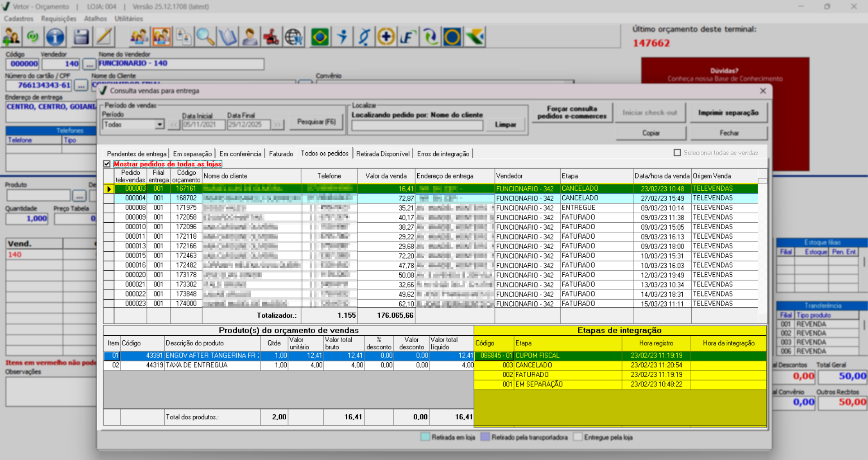Click the blue information icon in toolbar
The width and height of the screenshot is (868, 460).
(x=55, y=37)
